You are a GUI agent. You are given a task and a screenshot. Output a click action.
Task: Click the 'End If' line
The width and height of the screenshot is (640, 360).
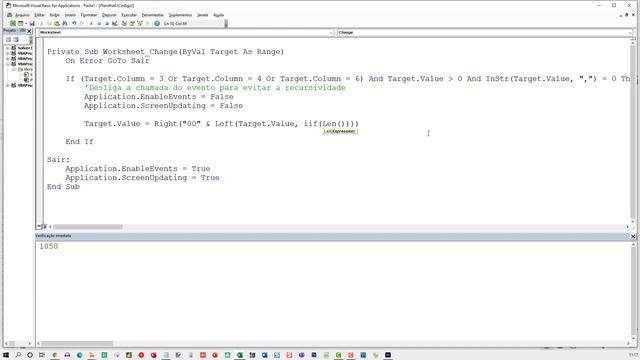79,142
